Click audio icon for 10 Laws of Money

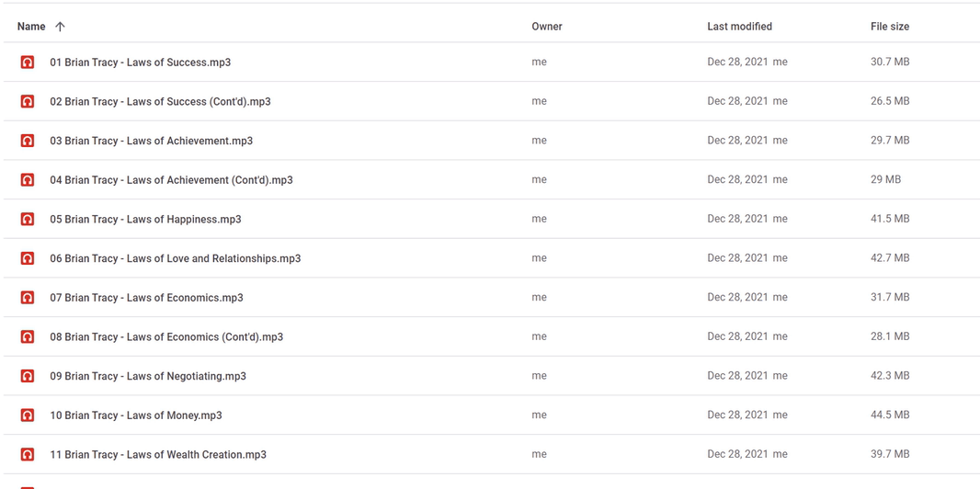pyautogui.click(x=28, y=415)
